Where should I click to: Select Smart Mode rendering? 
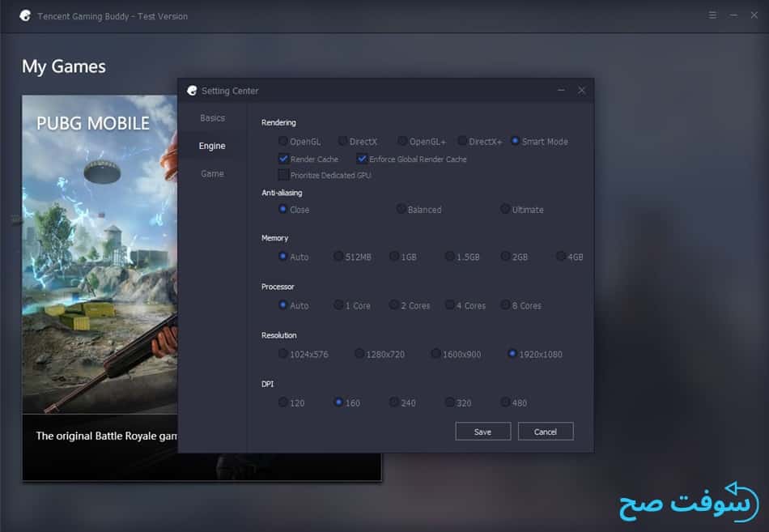point(515,142)
